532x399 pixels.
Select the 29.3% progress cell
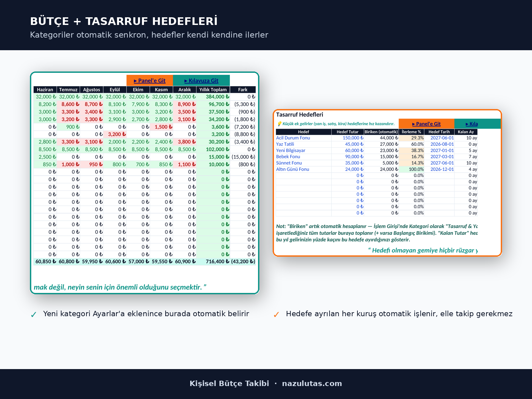(x=412, y=138)
